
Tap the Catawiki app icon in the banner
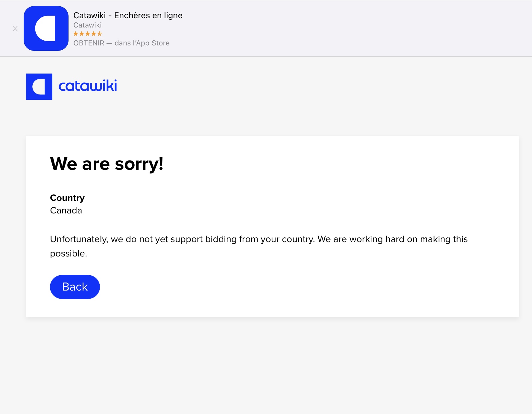pyautogui.click(x=46, y=28)
